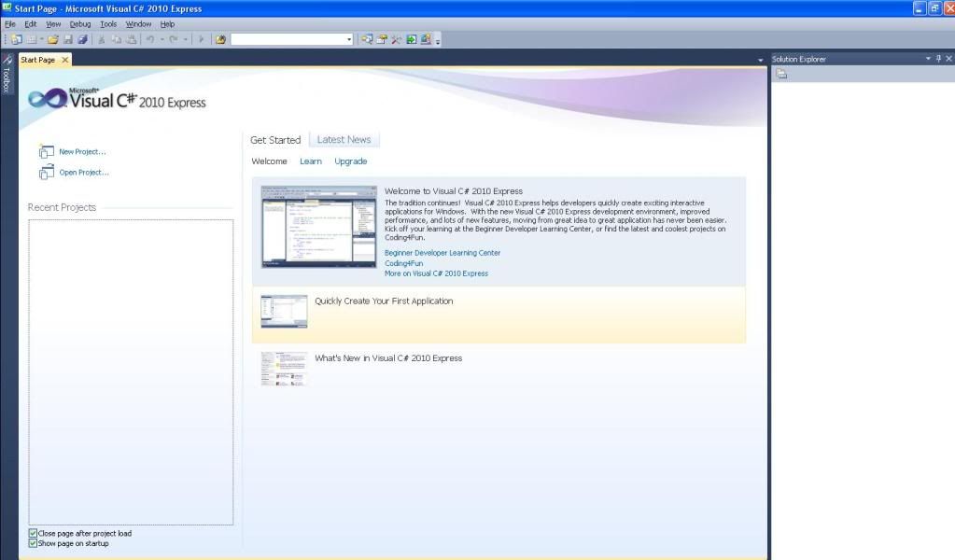Image resolution: width=955 pixels, height=560 pixels.
Task: Expand the Redo history dropdown arrow
Action: tap(185, 39)
